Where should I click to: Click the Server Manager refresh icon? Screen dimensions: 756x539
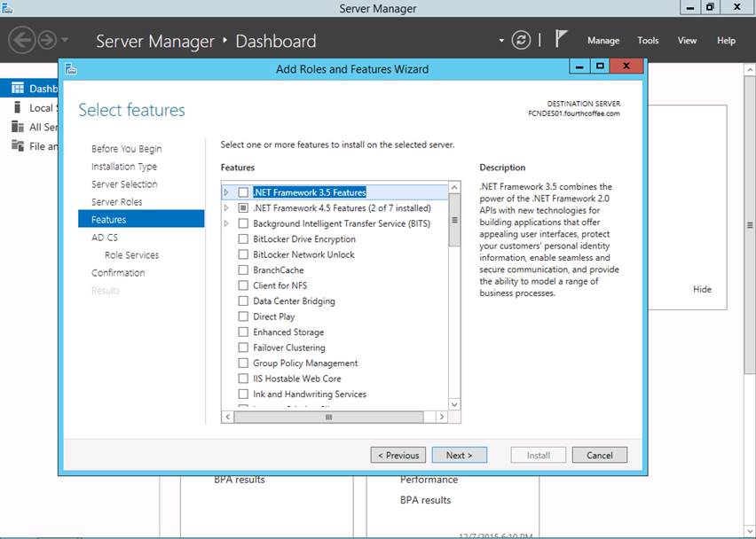[521, 40]
